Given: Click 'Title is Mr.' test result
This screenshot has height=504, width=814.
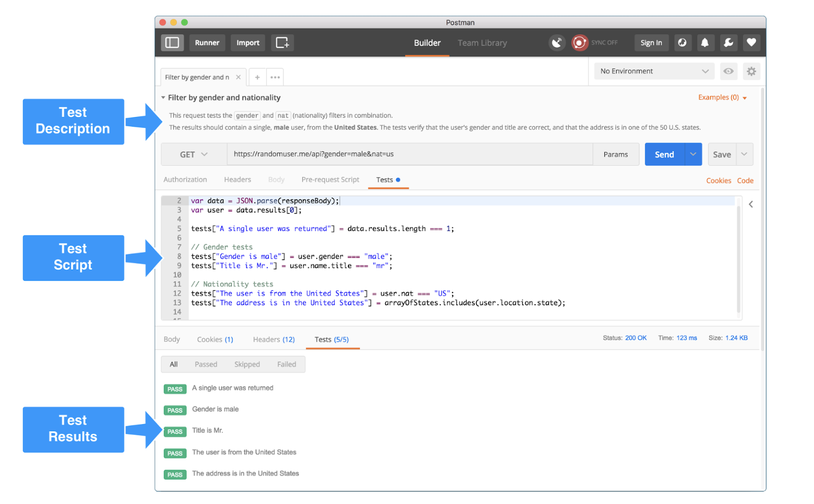Looking at the screenshot, I should tap(208, 431).
